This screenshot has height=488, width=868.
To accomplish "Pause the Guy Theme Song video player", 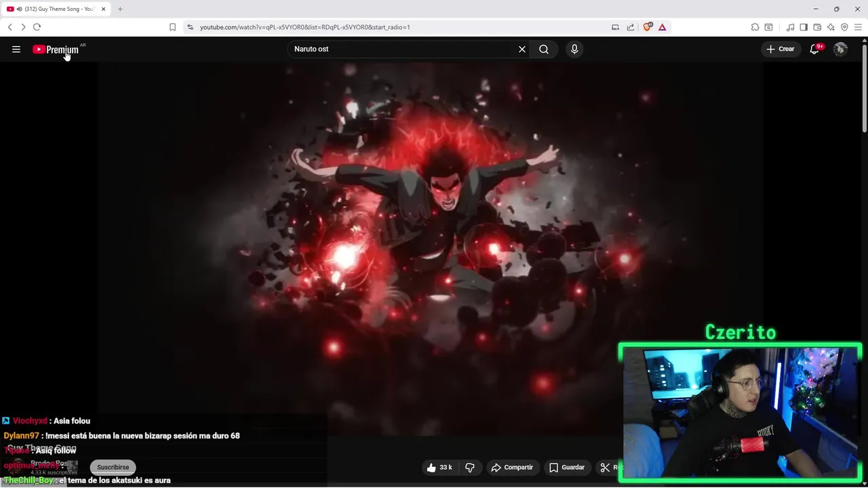I will click(431, 247).
